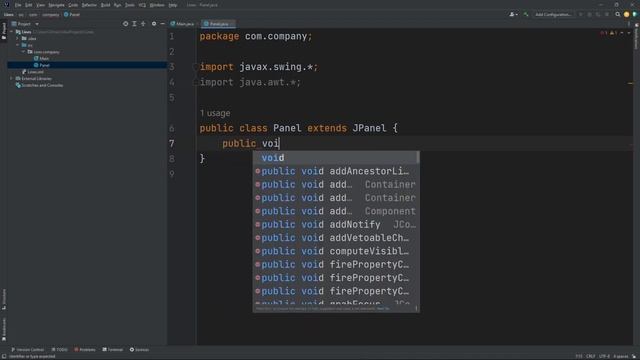The image size is (640, 360).
Task: Open the Code menu
Action: [73, 5]
